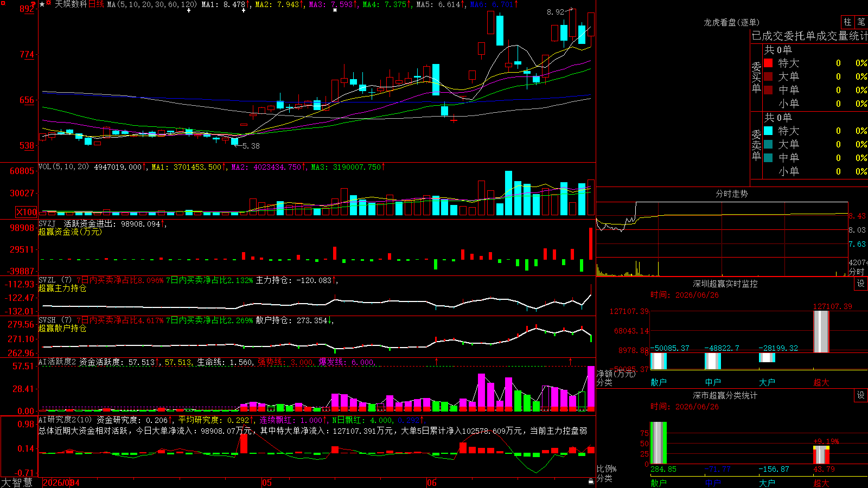Click the white star icon before 天娱数科

click(42, 4)
